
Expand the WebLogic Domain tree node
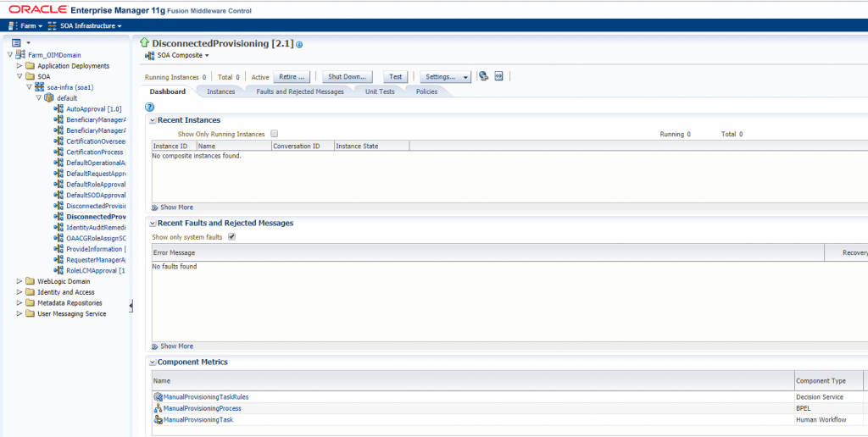(20, 281)
